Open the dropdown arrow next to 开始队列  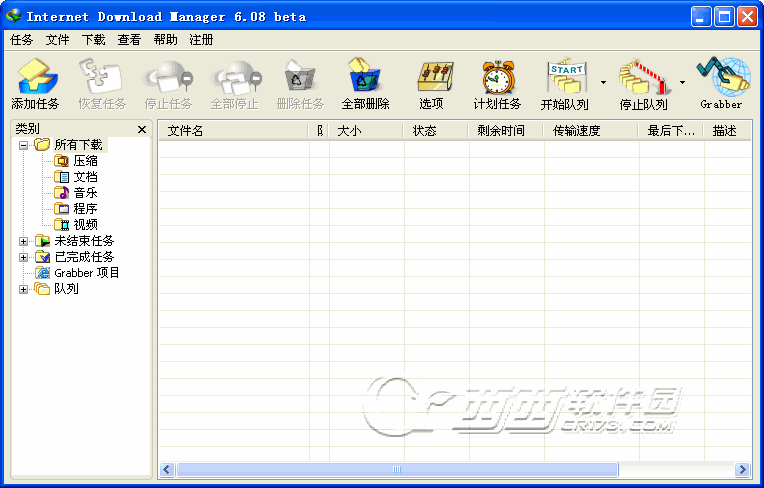point(603,82)
